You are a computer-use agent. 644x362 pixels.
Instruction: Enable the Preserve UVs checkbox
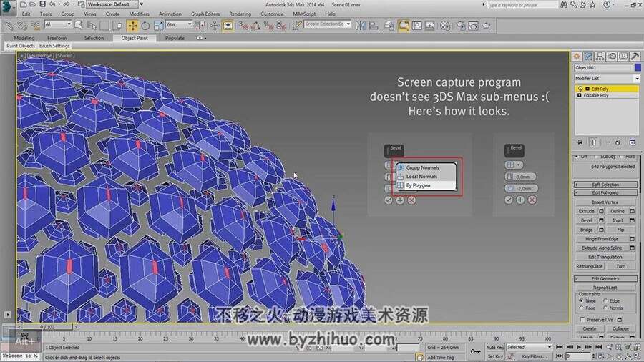pos(582,319)
